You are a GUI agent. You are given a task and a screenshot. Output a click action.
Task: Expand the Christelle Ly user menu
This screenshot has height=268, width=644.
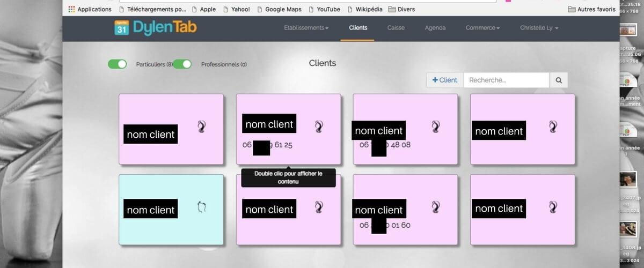click(539, 28)
